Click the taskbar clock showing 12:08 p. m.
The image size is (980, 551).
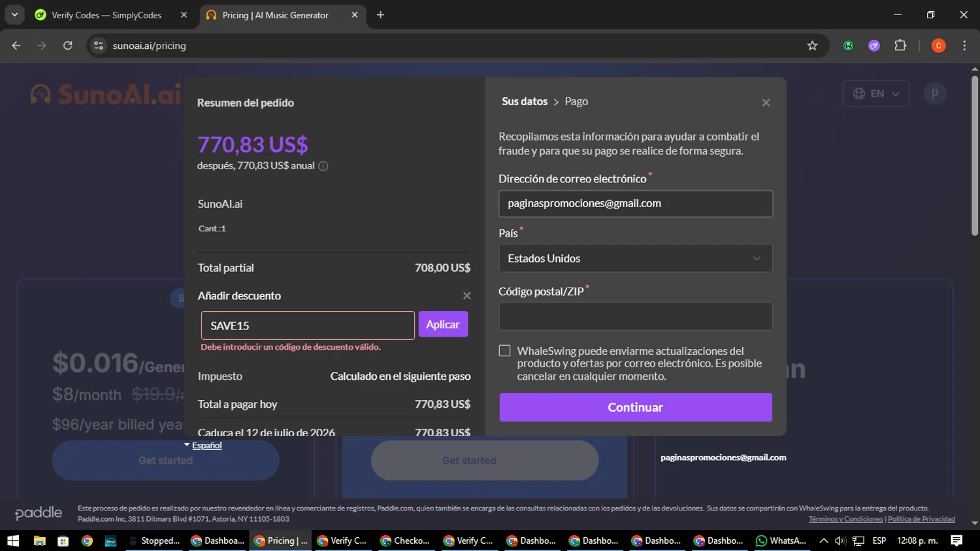(x=917, y=541)
